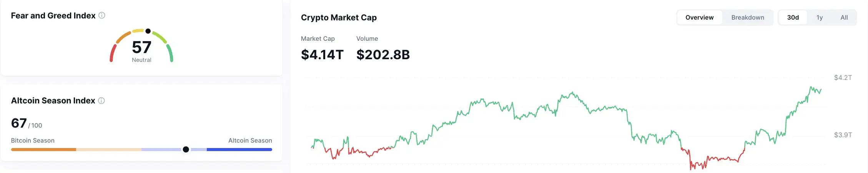Click the Fear and Greed Index heading
868x173 pixels.
click(53, 16)
